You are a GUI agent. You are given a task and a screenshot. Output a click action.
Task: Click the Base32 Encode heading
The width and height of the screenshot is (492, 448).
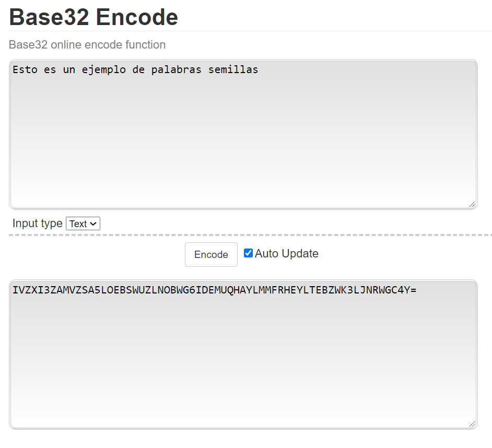93,17
